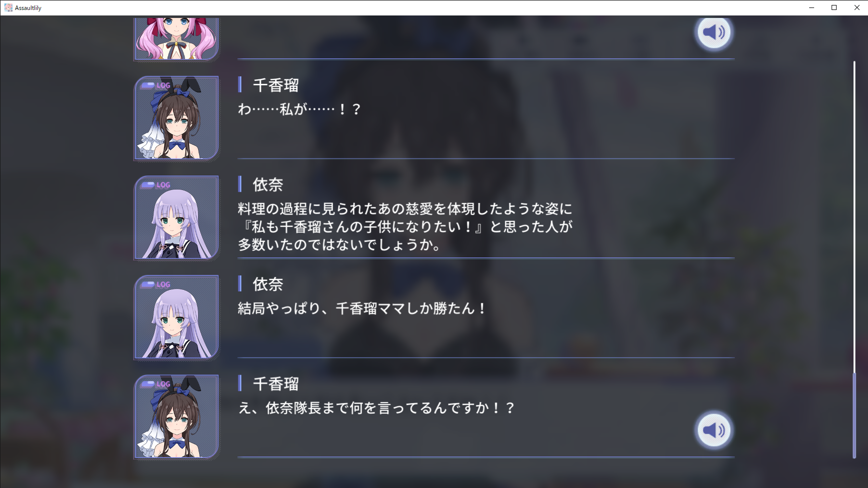Screen dimensions: 868x488
Task: Jump to line え、依奈隊長まで何を言ってるんですか！？
Action: pos(376,408)
